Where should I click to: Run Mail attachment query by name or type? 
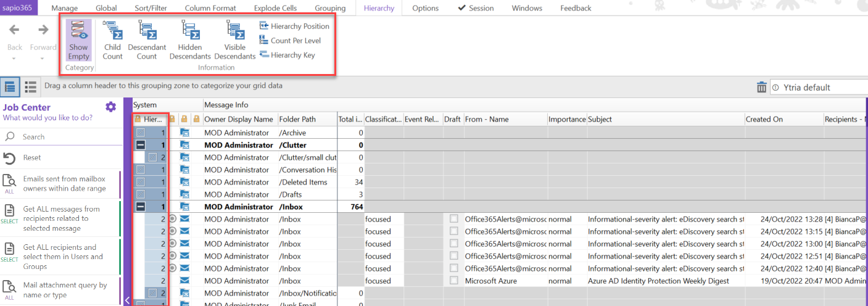coord(65,290)
